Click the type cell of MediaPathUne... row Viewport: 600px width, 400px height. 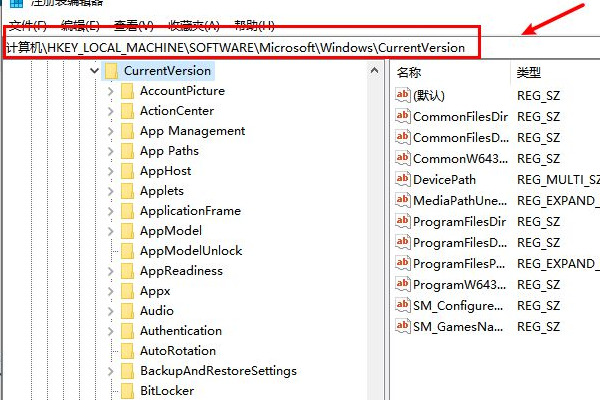point(558,201)
